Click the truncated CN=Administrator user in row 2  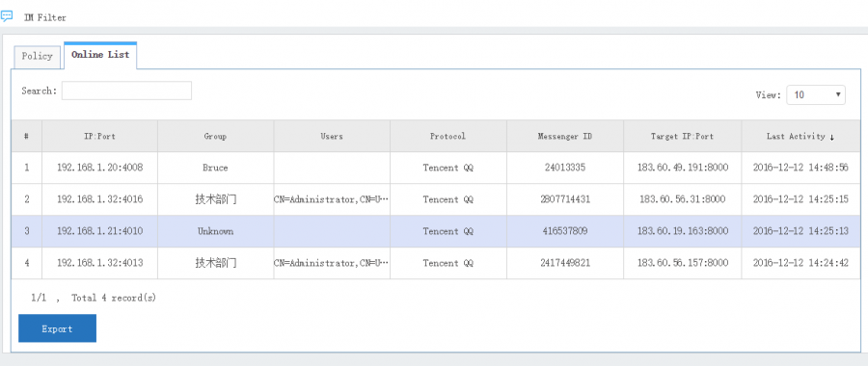(x=332, y=199)
